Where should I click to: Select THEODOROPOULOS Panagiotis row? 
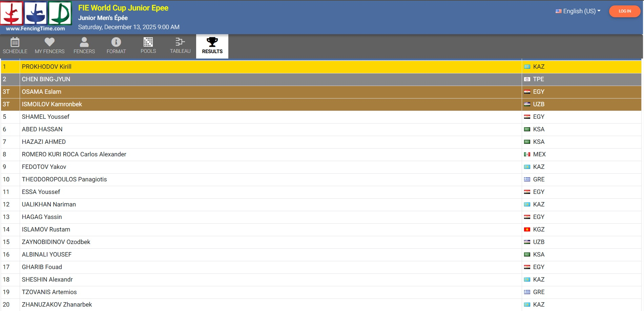pos(64,179)
